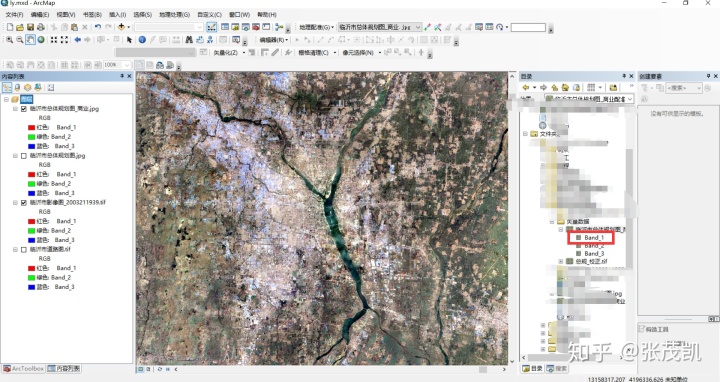
Task: Open Go To XY tool
Action: point(211,40)
